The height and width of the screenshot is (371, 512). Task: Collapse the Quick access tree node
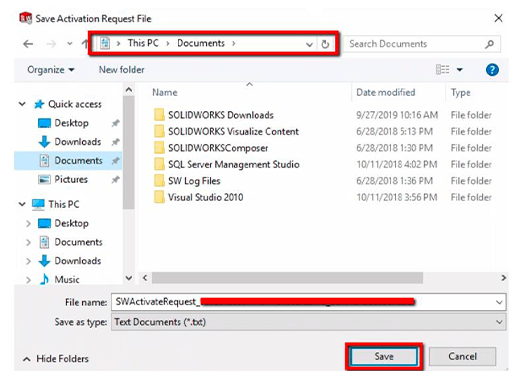tap(22, 104)
